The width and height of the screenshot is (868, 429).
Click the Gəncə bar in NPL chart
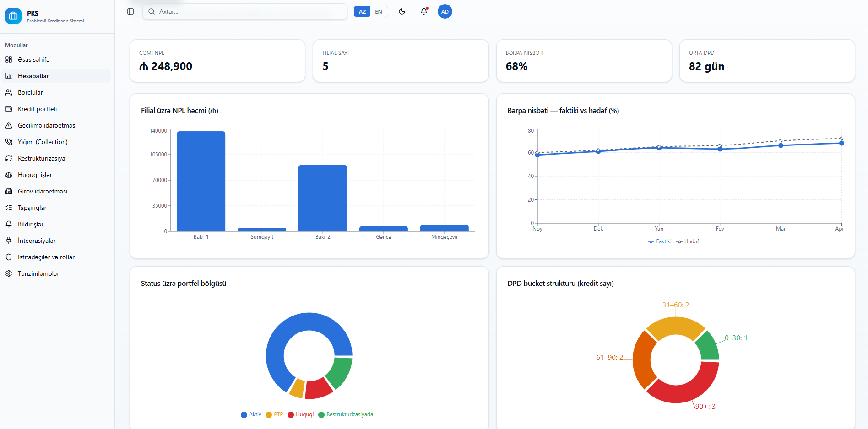click(384, 229)
